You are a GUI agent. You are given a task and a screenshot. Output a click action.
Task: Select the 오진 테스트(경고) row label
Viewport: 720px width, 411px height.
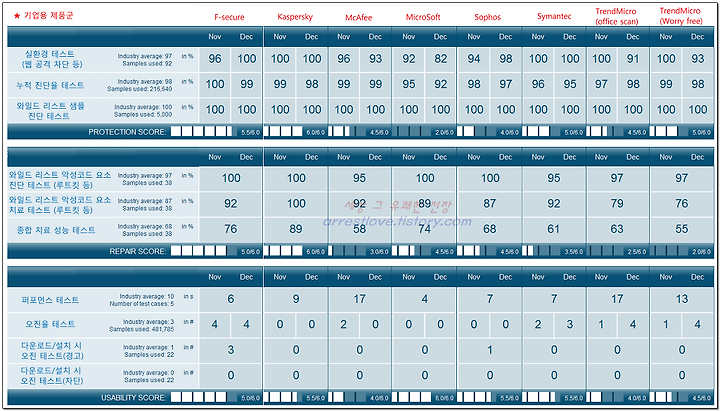click(52, 350)
